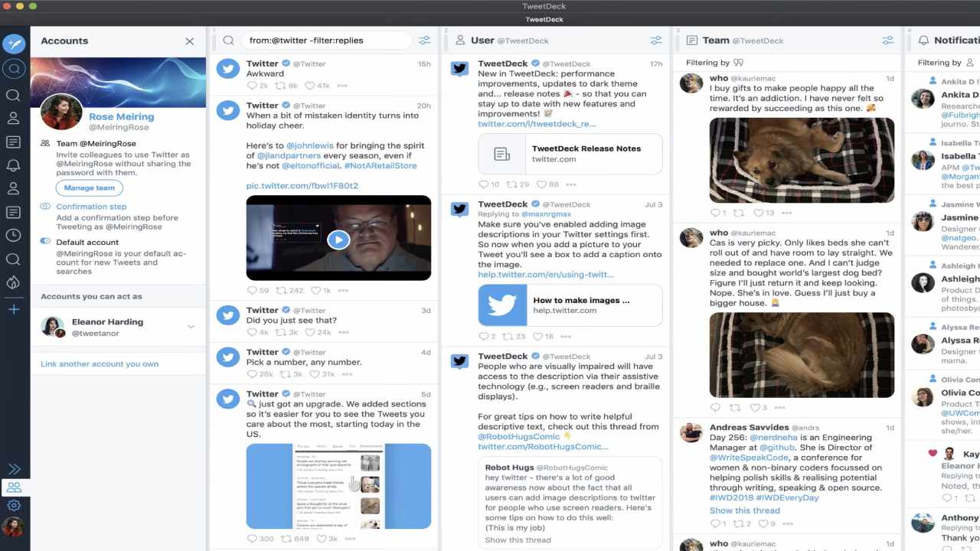980x551 pixels.
Task: Open the curled-up sleeping dog photo
Action: click(802, 354)
